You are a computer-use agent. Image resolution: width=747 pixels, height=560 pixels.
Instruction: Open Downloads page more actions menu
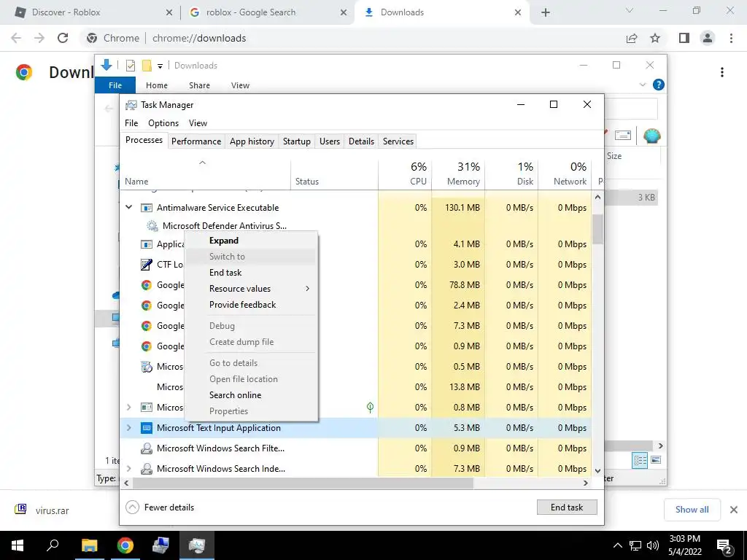tap(722, 72)
